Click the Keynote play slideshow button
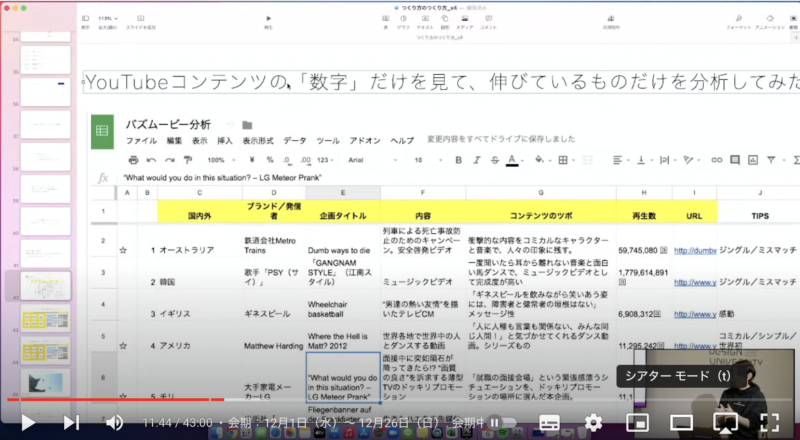The image size is (800, 440). (268, 20)
